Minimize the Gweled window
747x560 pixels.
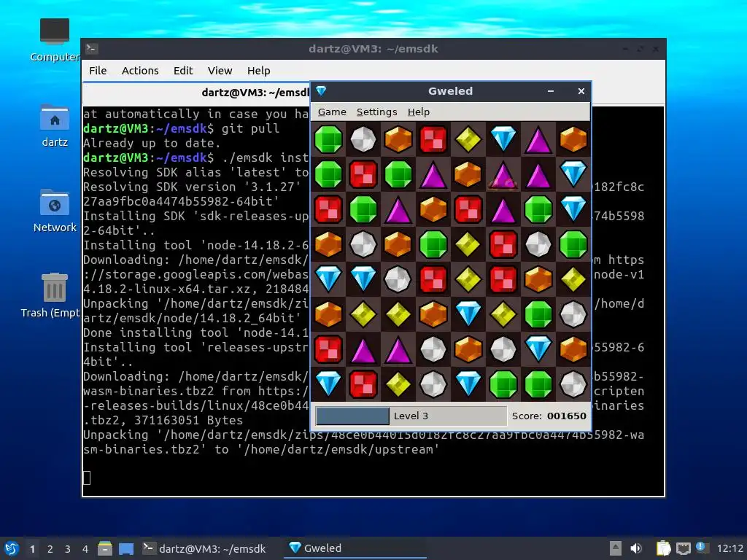point(551,91)
